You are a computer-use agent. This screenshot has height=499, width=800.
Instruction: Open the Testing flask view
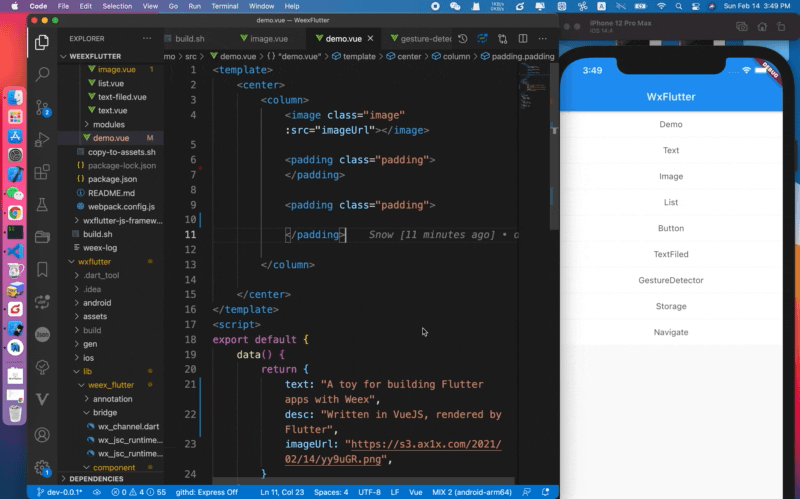(x=42, y=205)
